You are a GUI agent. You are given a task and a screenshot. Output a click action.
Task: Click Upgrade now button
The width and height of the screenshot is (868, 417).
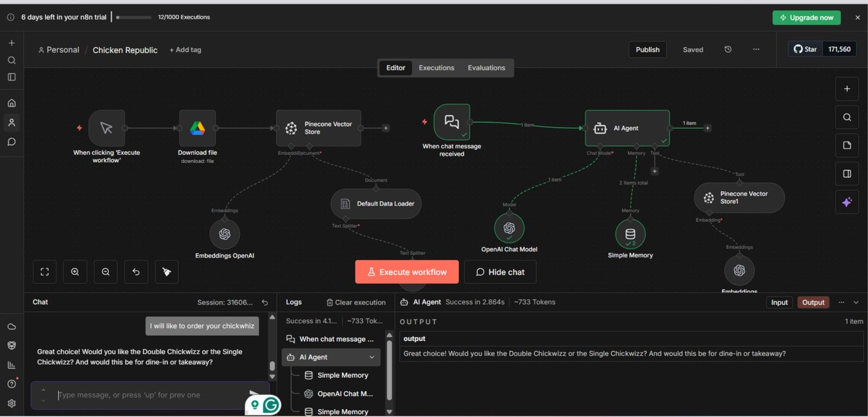click(x=807, y=17)
